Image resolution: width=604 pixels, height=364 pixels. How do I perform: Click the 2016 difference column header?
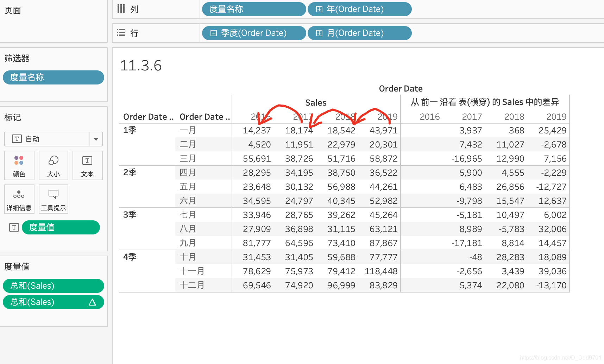coord(430,117)
